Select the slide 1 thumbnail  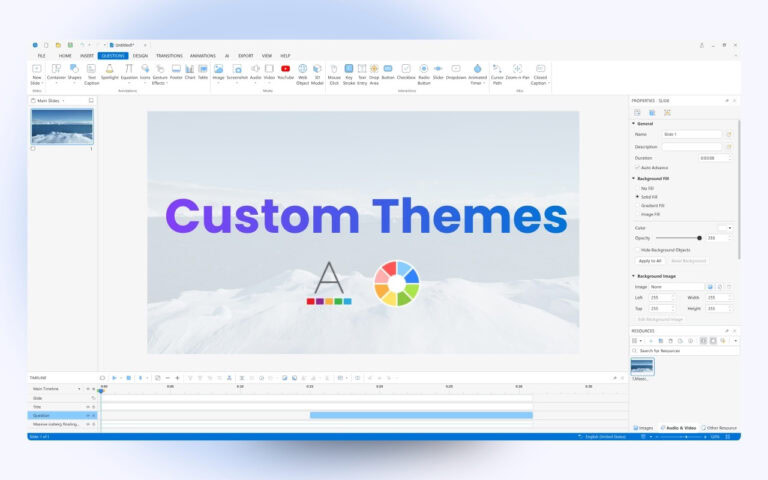tap(62, 126)
